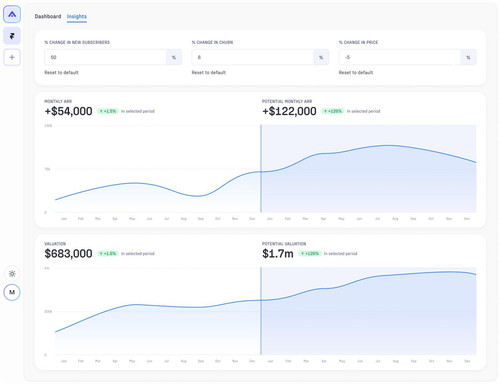Switch to the Dashboard tab
This screenshot has width=500, height=384.
coord(48,16)
